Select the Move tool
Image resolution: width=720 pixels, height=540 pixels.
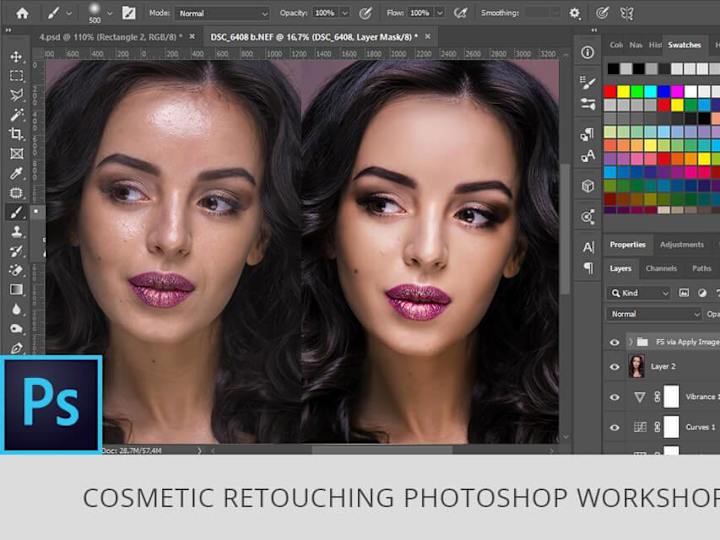click(17, 56)
